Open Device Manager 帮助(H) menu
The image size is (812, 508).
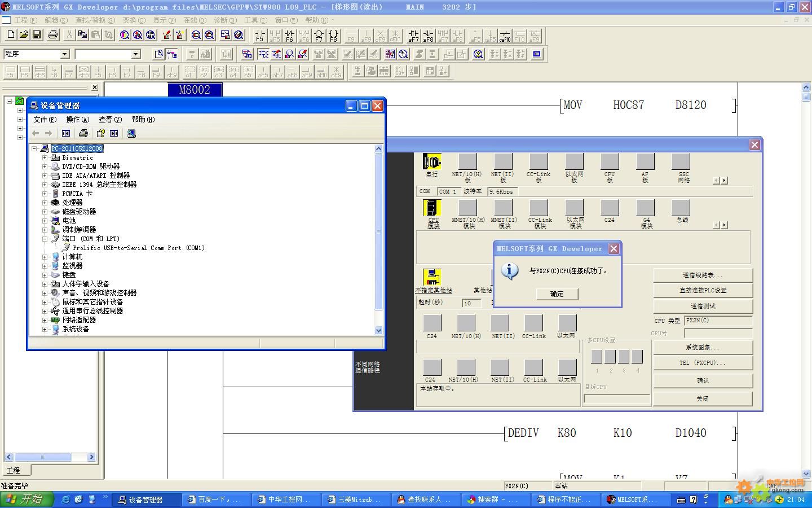point(143,120)
